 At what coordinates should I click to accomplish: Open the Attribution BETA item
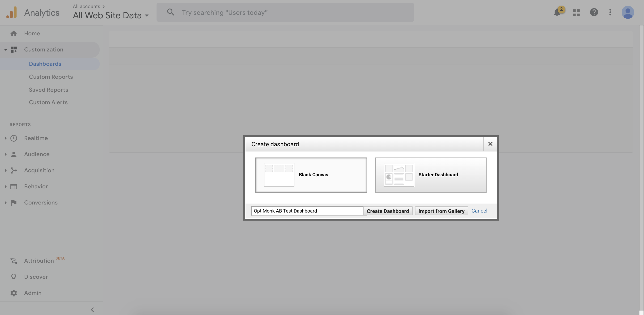coord(44,260)
